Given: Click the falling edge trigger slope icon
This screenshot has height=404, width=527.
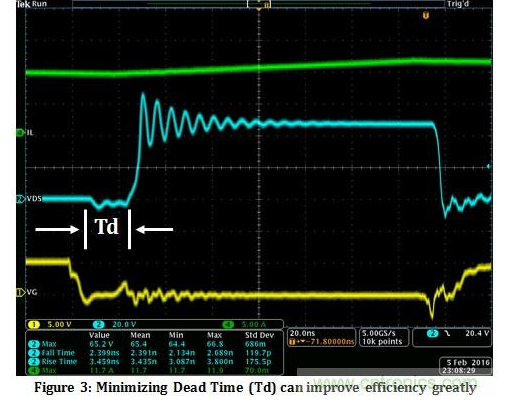Looking at the screenshot, I should [x=447, y=333].
